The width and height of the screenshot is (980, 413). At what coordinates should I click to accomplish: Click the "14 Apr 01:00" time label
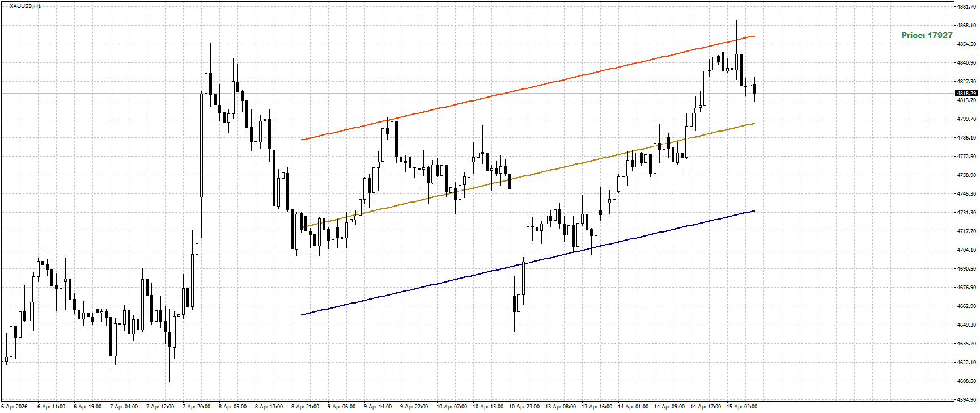coord(633,407)
